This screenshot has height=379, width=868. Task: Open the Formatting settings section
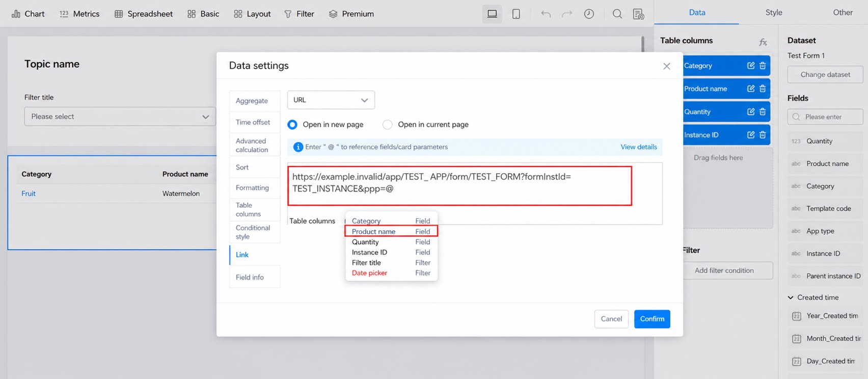(252, 187)
